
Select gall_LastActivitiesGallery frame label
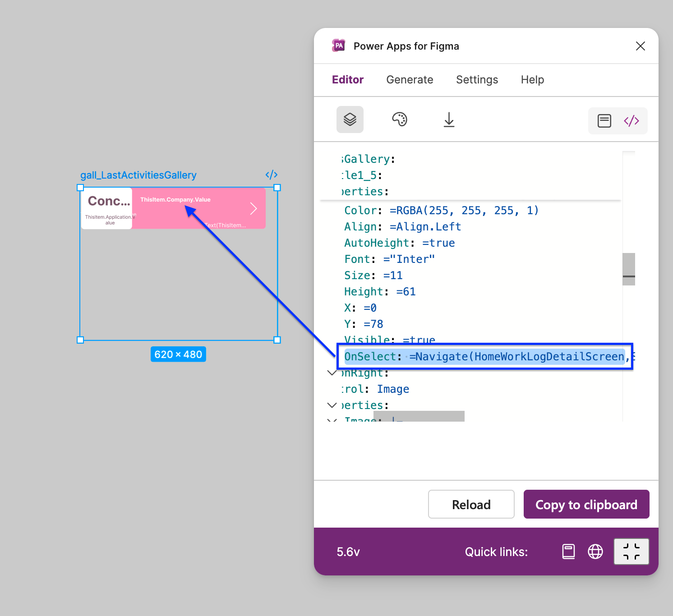click(138, 175)
